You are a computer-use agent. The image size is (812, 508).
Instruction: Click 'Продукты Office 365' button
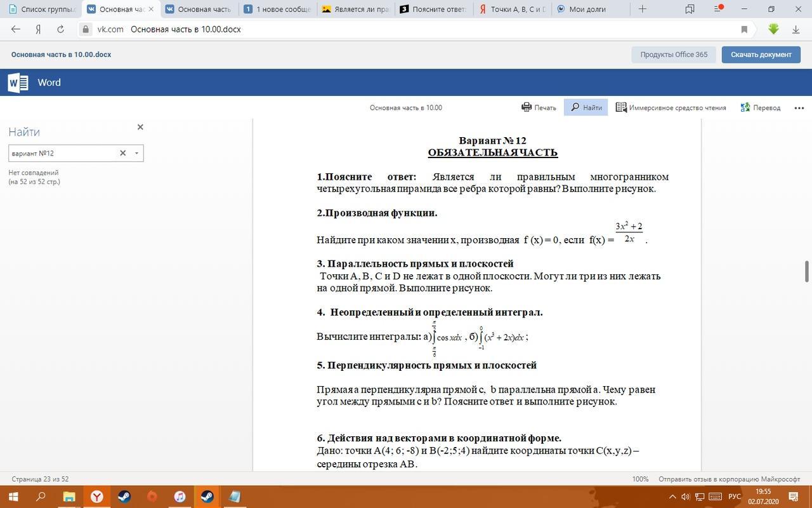point(674,55)
